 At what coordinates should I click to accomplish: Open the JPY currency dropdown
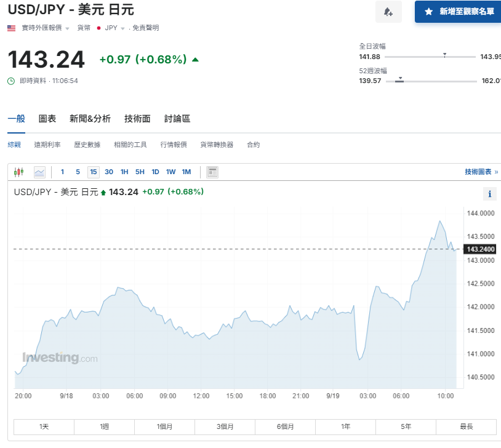point(111,27)
